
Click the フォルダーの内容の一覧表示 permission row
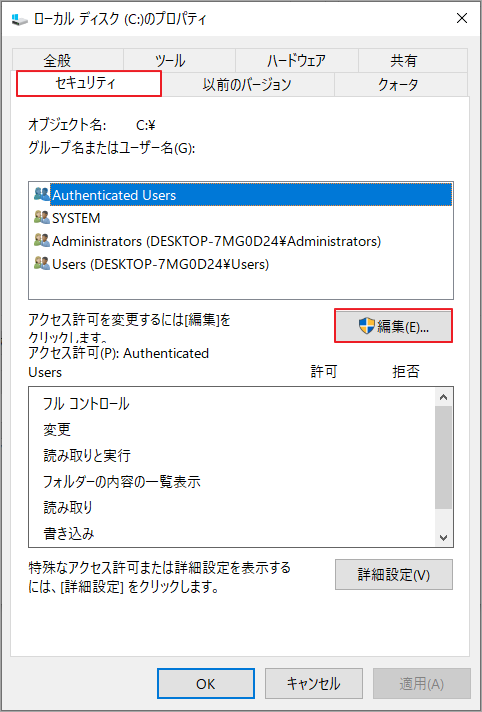(x=232, y=481)
